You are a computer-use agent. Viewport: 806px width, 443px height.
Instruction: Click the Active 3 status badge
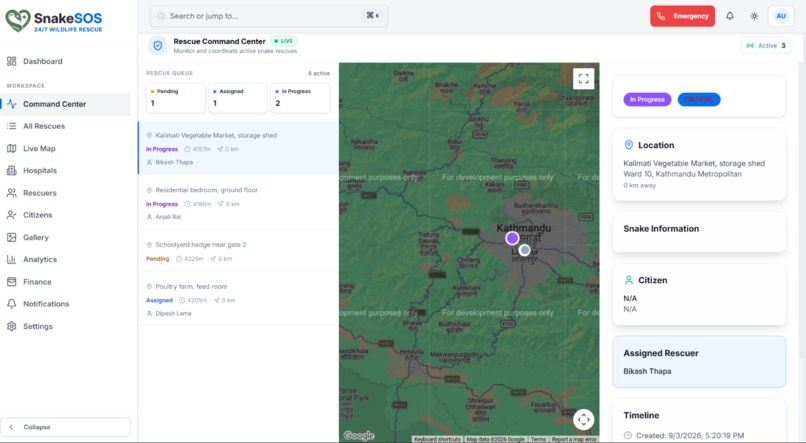pyautogui.click(x=766, y=45)
